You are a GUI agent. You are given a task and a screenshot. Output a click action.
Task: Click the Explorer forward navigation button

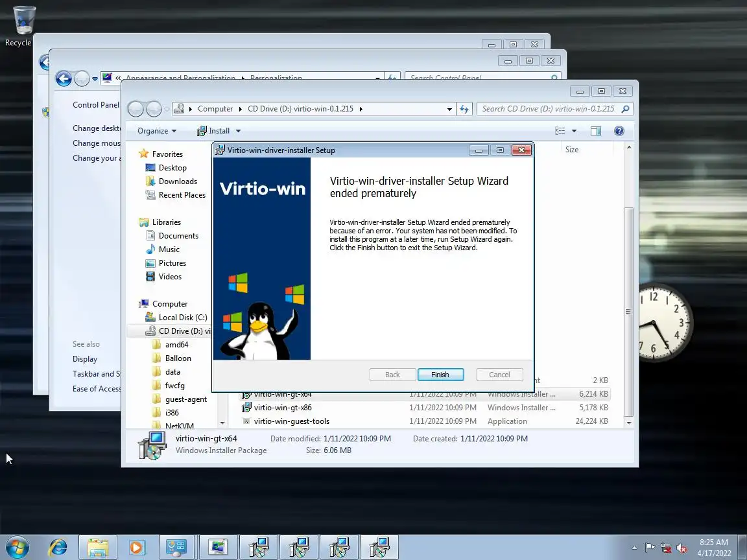[x=154, y=109]
